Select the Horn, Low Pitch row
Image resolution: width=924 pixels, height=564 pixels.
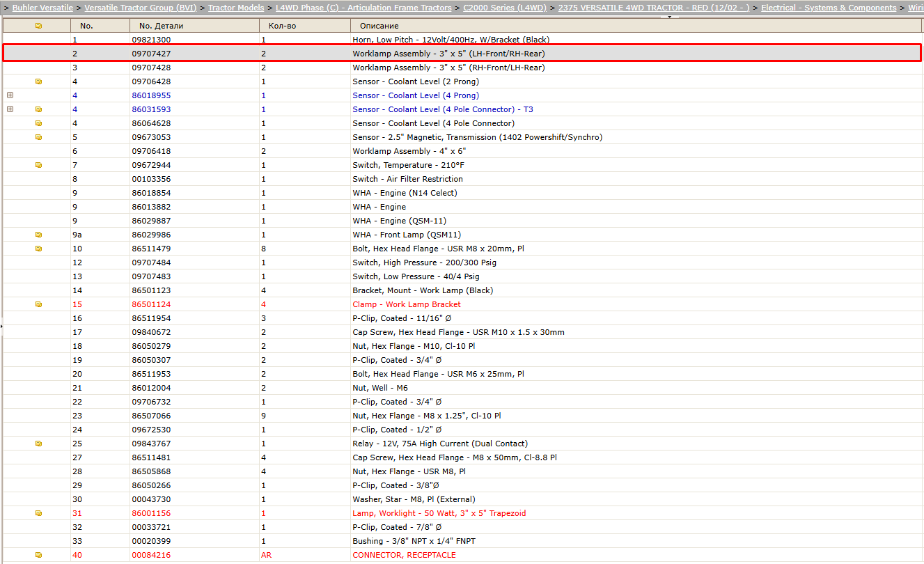(x=462, y=40)
